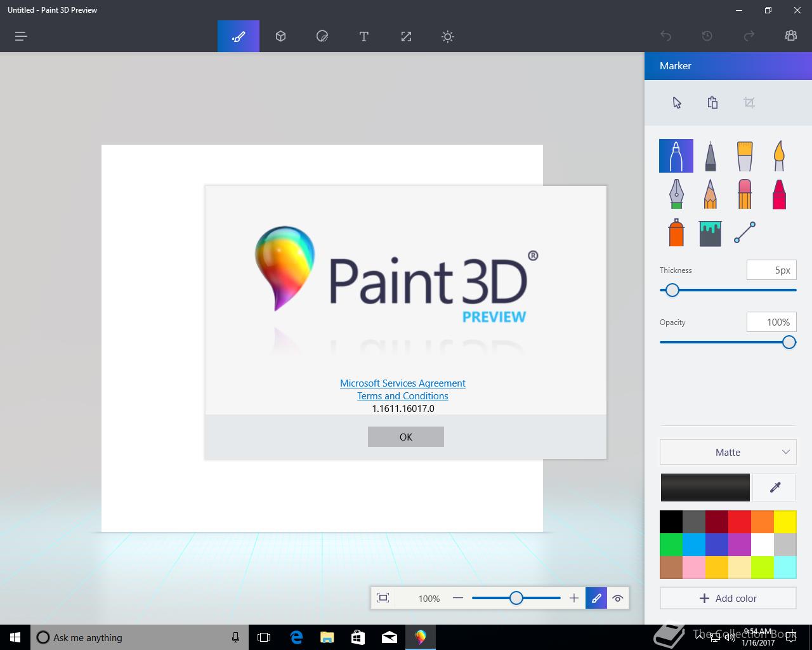The height and width of the screenshot is (650, 812).
Task: Open the Remix community icon
Action: [791, 36]
